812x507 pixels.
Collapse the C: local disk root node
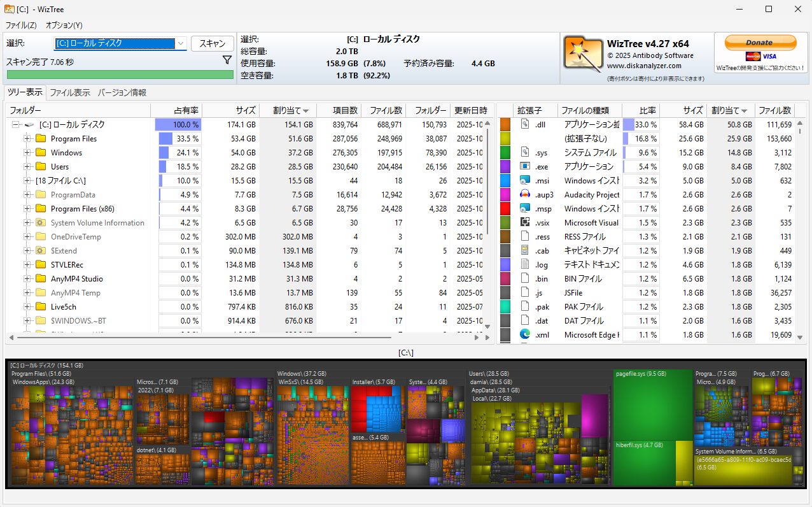point(16,125)
